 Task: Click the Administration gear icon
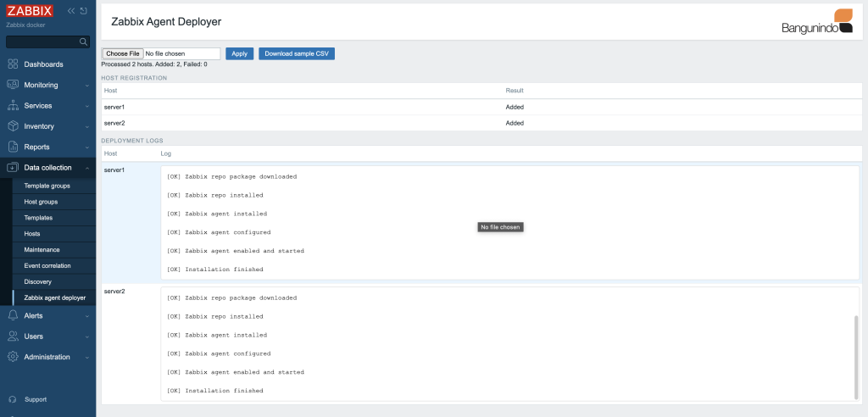tap(13, 357)
